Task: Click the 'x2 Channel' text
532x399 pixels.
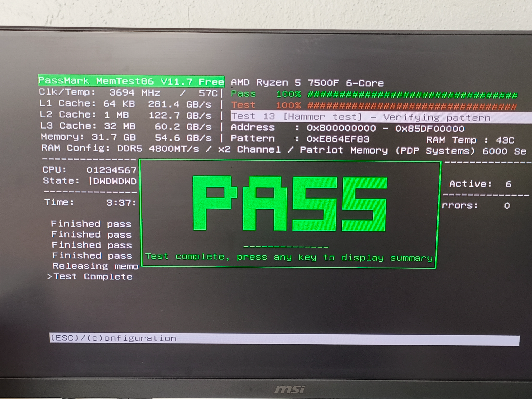Action: [x=249, y=150]
